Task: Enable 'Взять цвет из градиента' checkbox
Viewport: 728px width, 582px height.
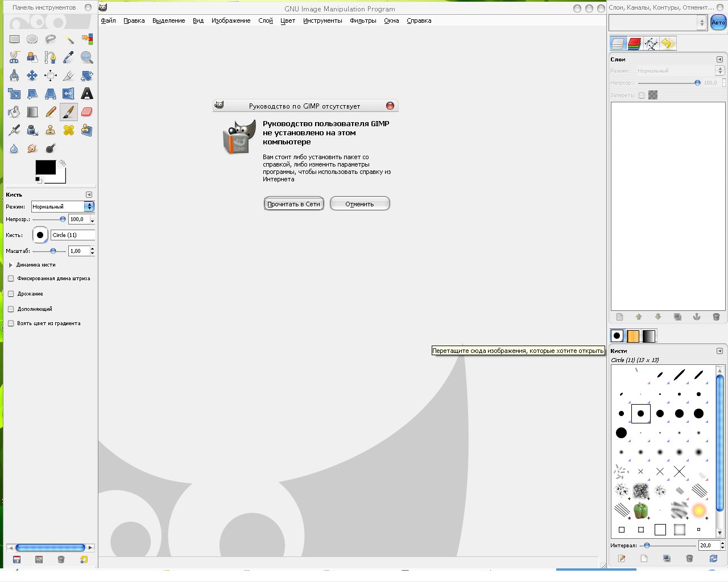Action: [11, 323]
